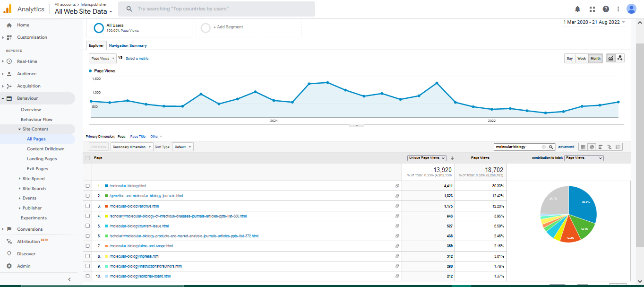Click the table search magnifier button
The width and height of the screenshot is (644, 287).
coord(551,147)
